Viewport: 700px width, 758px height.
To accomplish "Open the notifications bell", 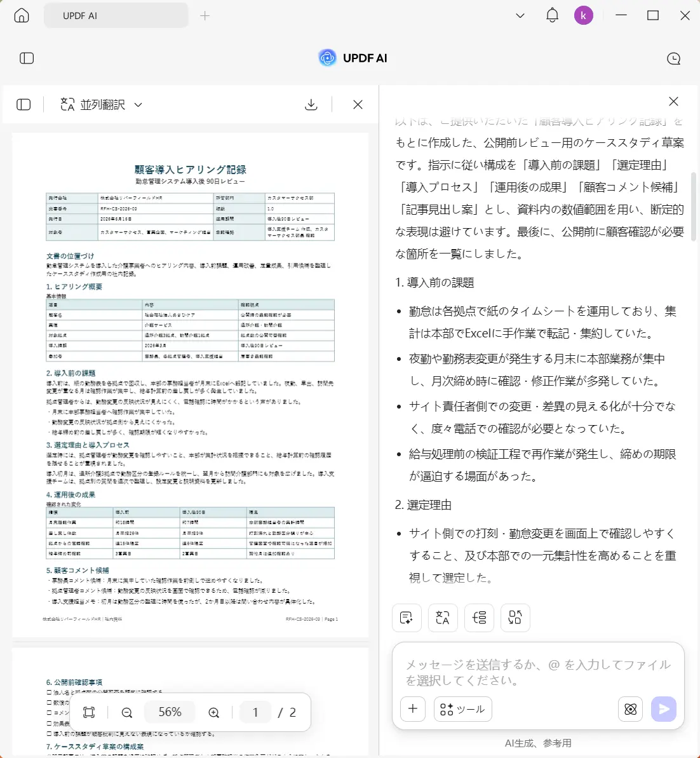I will (x=552, y=15).
